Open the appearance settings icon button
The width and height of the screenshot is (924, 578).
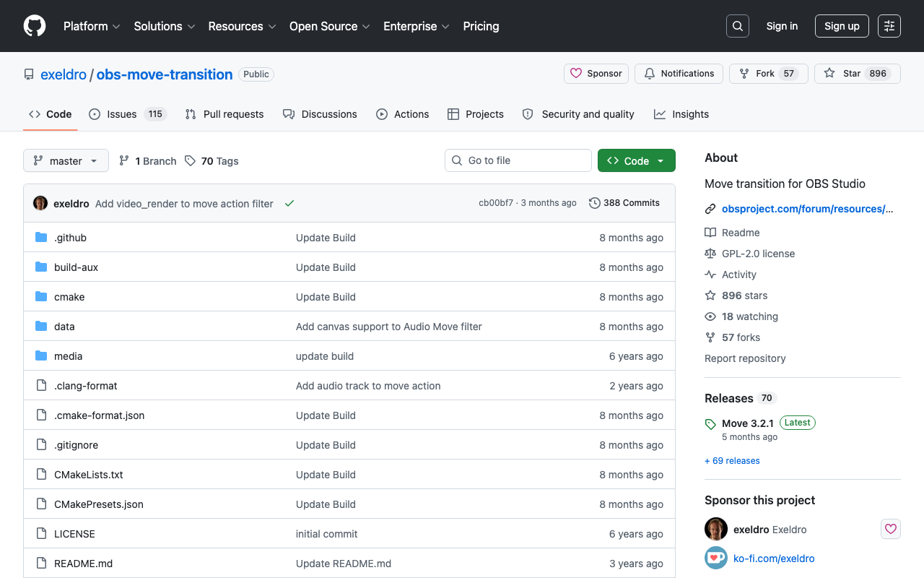[889, 26]
